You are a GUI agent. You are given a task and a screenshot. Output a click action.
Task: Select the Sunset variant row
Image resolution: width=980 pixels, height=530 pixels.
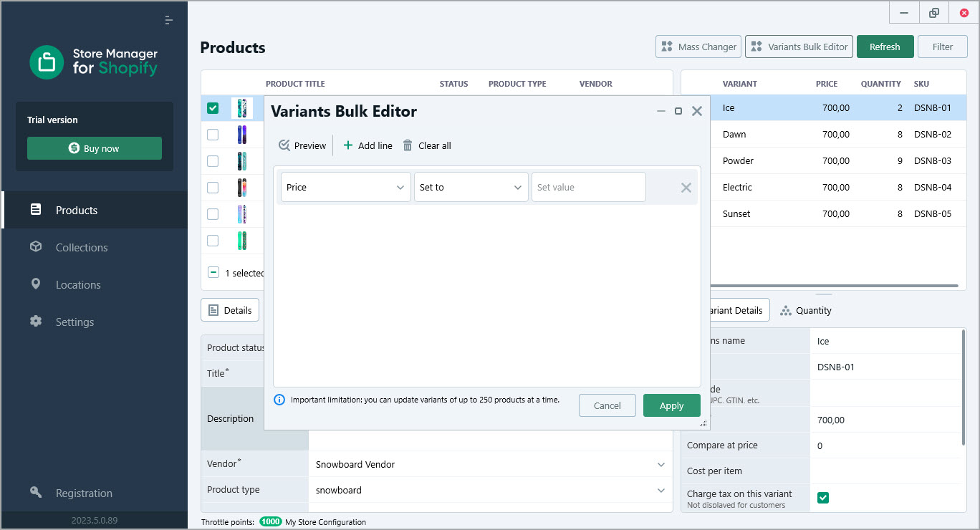coord(838,213)
